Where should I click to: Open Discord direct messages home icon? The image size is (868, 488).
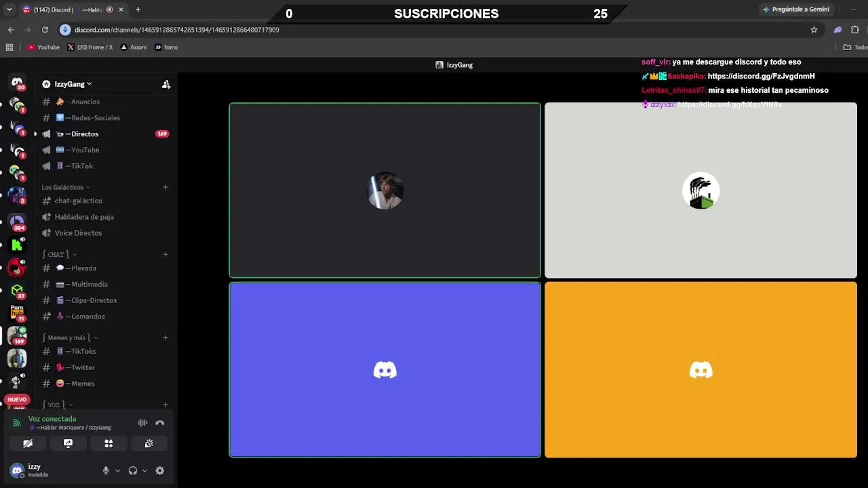[17, 83]
